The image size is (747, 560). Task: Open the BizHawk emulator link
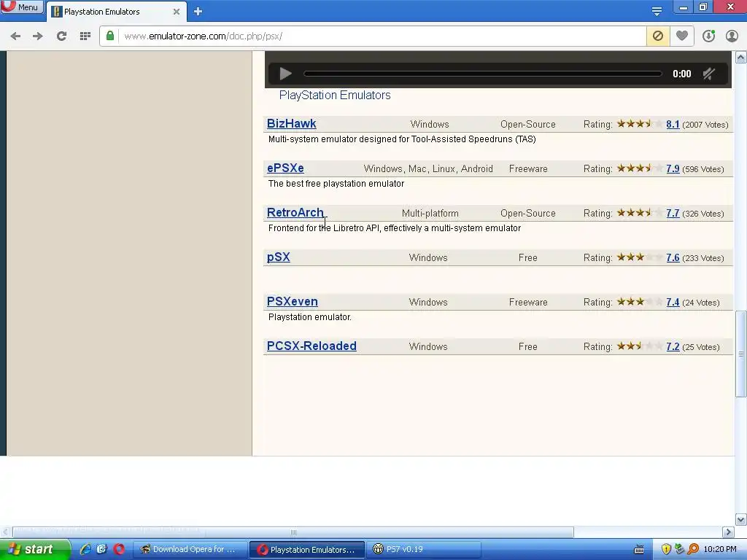pyautogui.click(x=292, y=124)
